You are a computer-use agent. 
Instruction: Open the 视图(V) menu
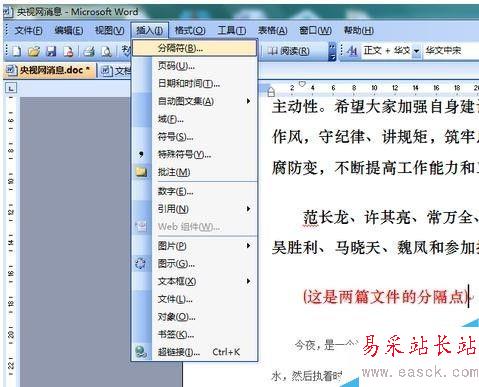(x=110, y=30)
